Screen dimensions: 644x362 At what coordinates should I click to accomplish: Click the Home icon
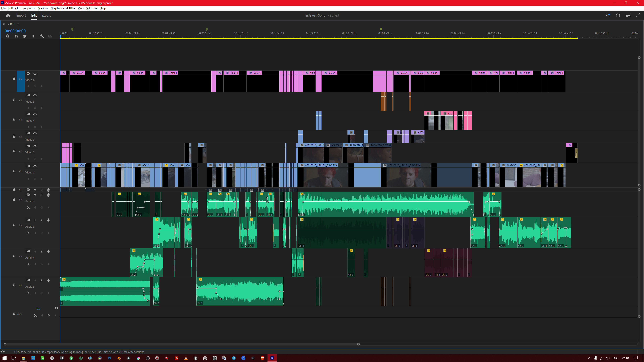click(x=8, y=15)
